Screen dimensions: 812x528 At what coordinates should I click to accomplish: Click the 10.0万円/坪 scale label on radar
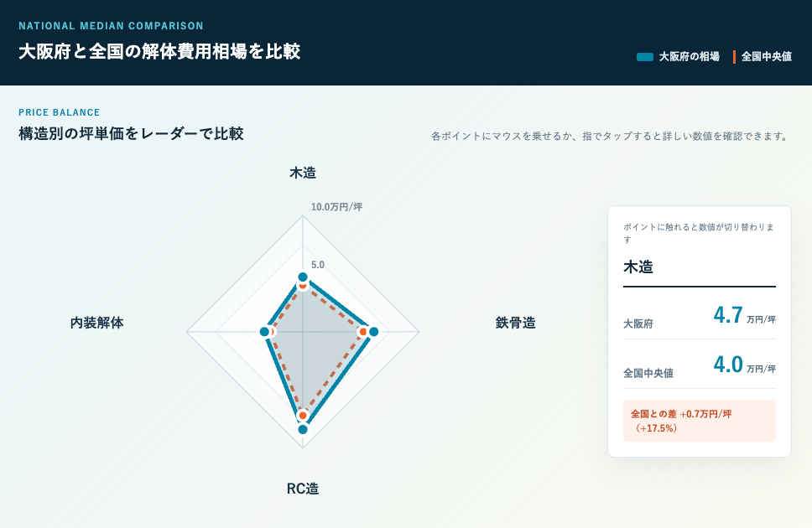[336, 207]
